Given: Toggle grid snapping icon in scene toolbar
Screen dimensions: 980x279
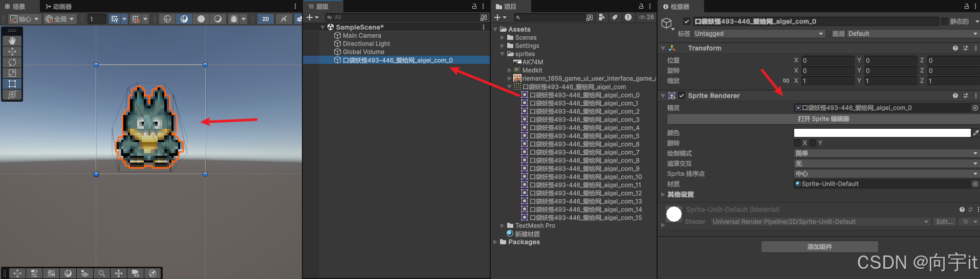Looking at the screenshot, I should click(136, 19).
